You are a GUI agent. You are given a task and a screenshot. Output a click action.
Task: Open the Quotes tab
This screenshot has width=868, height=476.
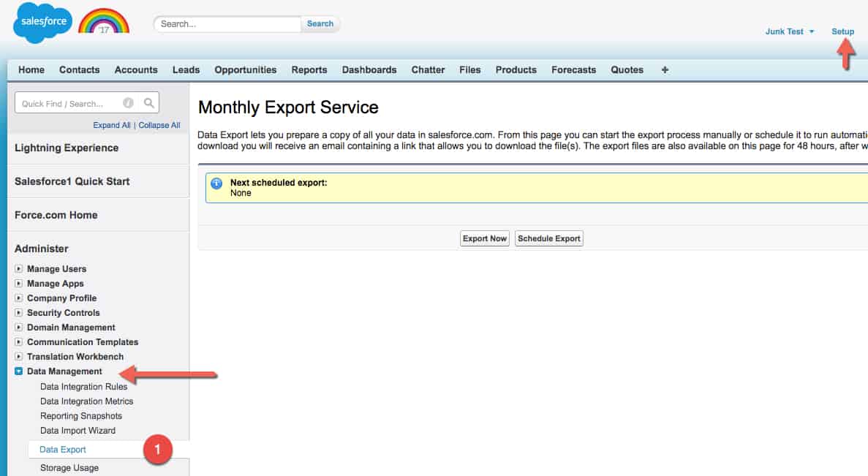(x=627, y=69)
